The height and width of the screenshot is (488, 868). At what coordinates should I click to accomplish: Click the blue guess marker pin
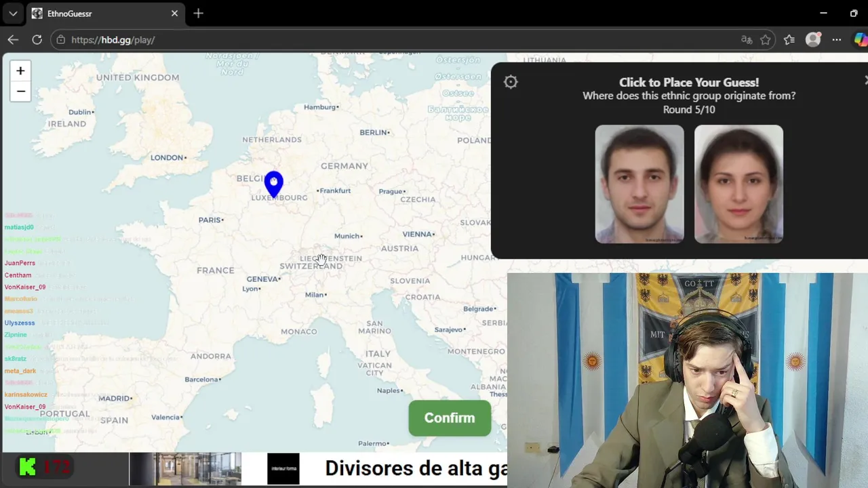pos(274,184)
